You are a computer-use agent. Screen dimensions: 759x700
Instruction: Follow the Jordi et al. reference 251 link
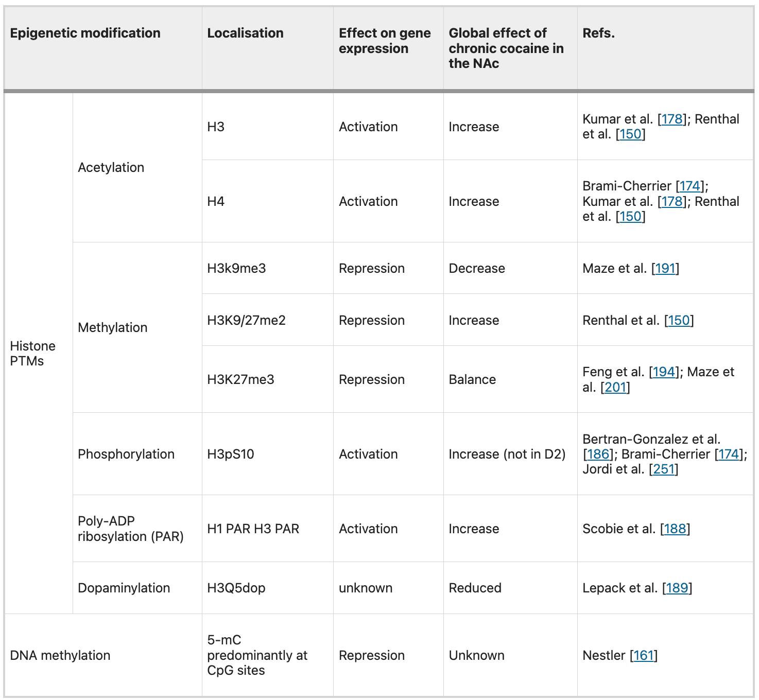(x=664, y=469)
